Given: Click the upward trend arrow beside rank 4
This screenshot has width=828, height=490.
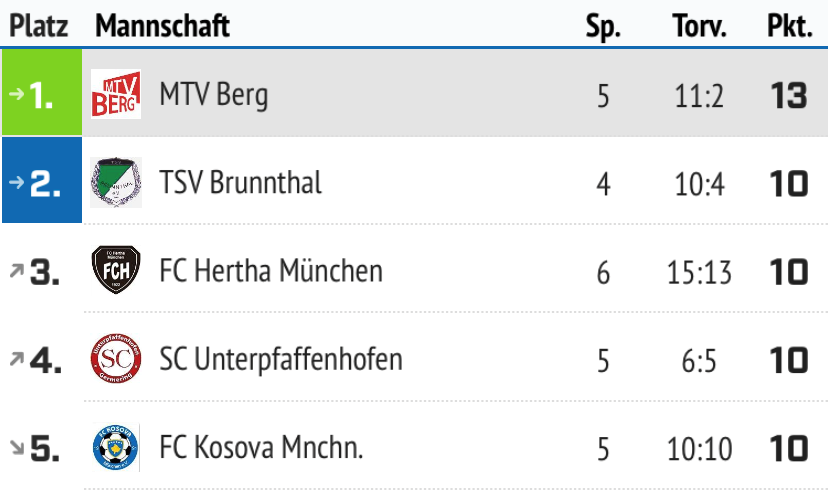Looking at the screenshot, I should [15, 360].
